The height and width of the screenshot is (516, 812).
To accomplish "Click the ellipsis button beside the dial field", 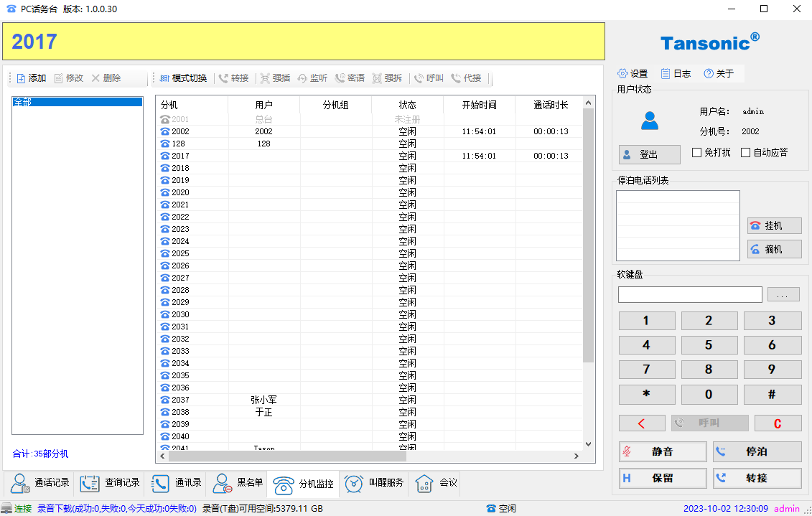I will 783,294.
